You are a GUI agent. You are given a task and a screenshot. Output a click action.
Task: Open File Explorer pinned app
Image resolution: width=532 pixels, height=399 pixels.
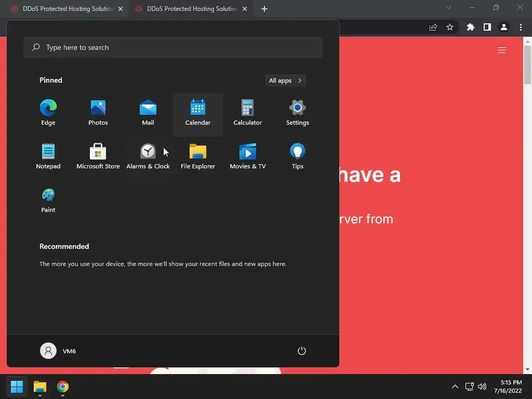point(198,156)
